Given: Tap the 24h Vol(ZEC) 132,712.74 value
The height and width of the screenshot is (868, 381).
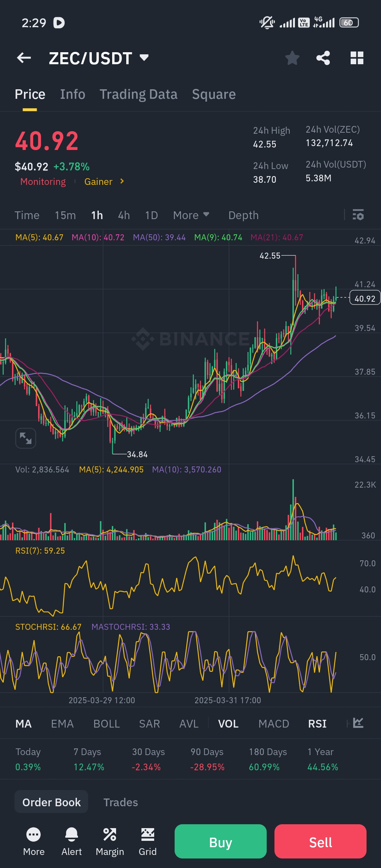Looking at the screenshot, I should click(x=329, y=143).
